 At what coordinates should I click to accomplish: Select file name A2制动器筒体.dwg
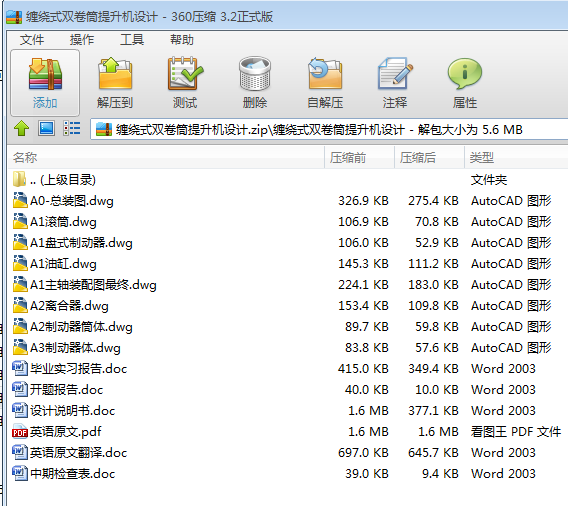click(81, 327)
